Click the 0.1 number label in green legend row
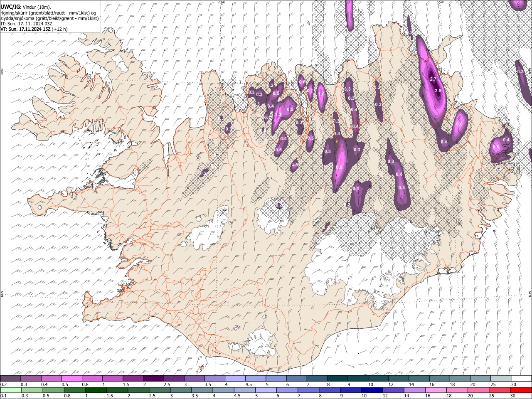 coord(3,396)
